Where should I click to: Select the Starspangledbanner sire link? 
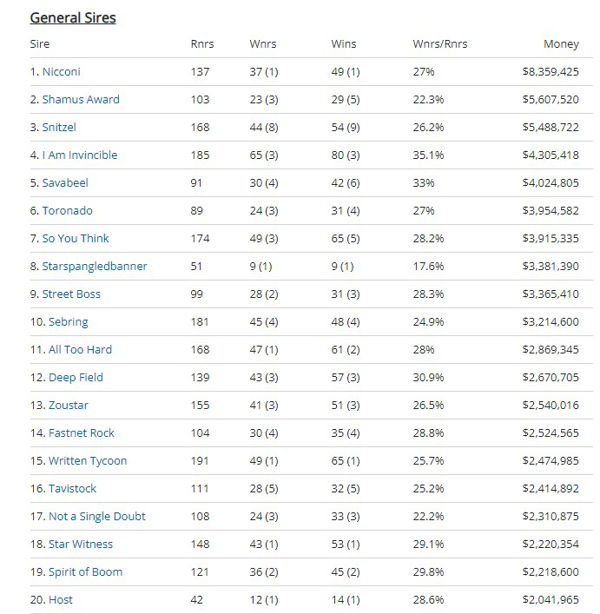(94, 267)
